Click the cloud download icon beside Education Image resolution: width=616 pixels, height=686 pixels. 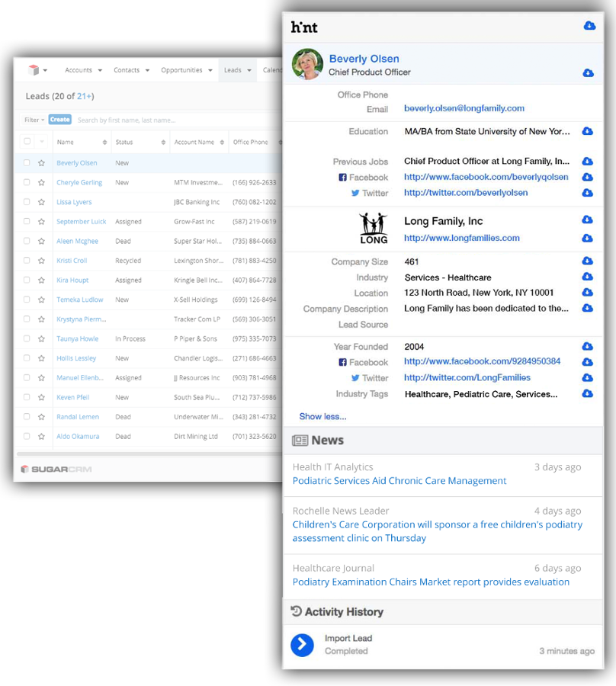pos(587,132)
